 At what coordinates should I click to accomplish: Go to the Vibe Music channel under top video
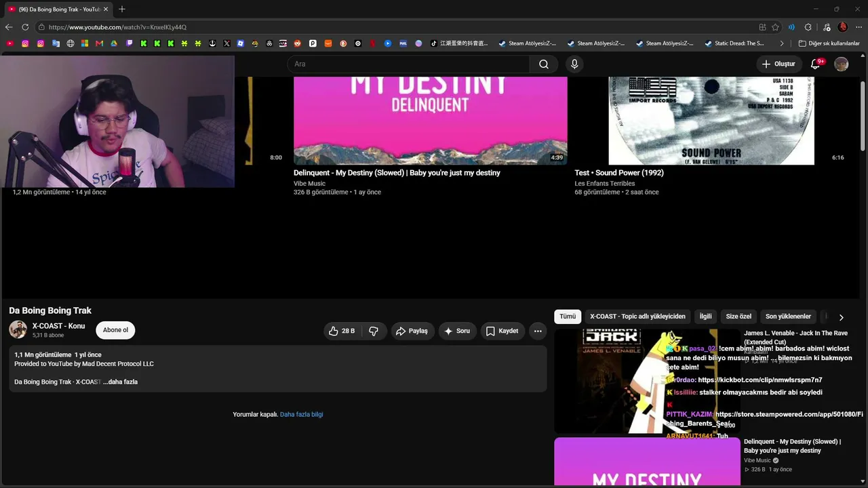309,184
